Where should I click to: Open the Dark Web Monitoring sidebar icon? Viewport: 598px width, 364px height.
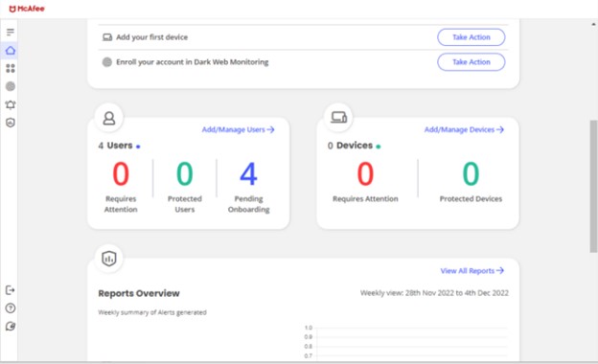(x=11, y=86)
